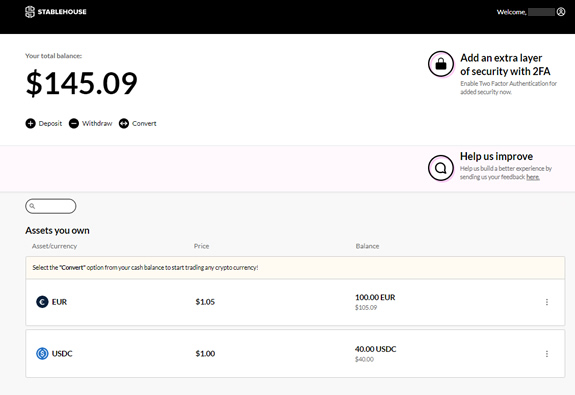Click the EUR currency icon
The width and height of the screenshot is (575, 395).
tap(42, 302)
